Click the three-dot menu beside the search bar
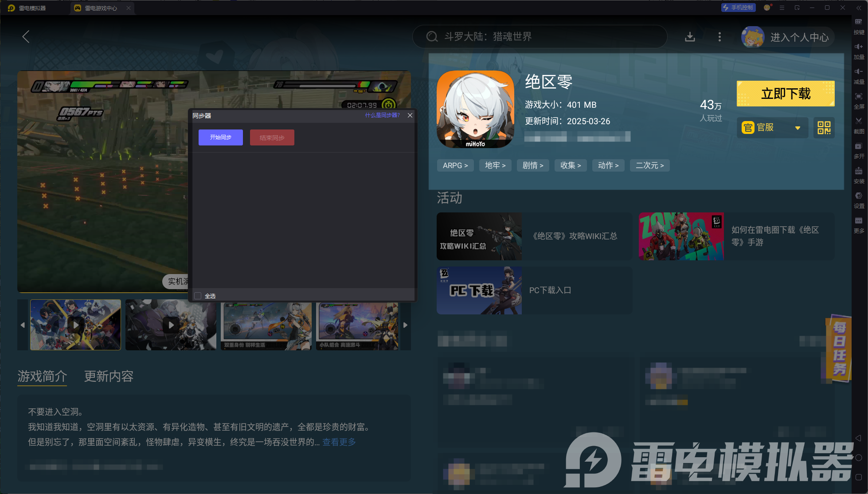This screenshot has height=494, width=868. [719, 37]
